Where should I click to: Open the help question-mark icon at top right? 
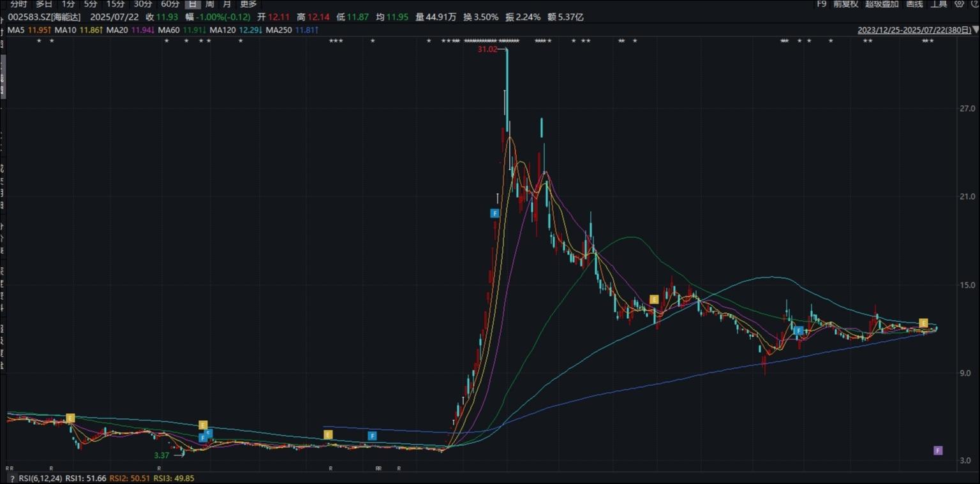tap(976, 4)
